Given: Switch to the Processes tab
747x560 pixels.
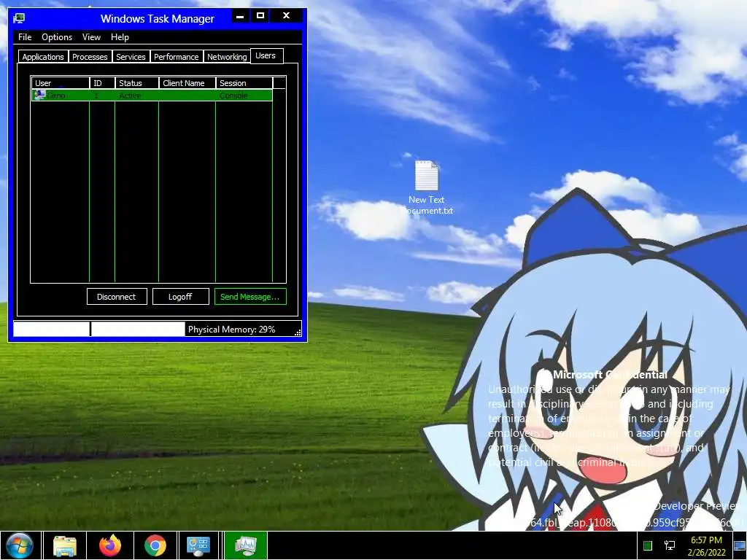Looking at the screenshot, I should [90, 57].
